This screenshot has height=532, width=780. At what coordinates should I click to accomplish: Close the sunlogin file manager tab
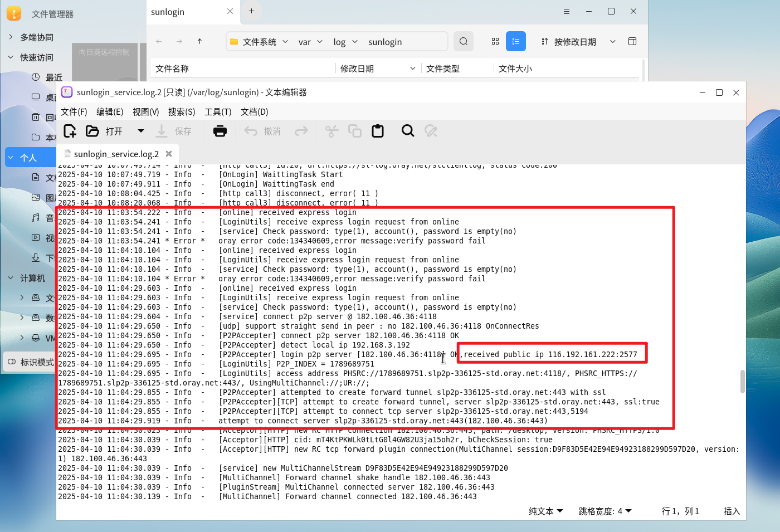(230, 11)
